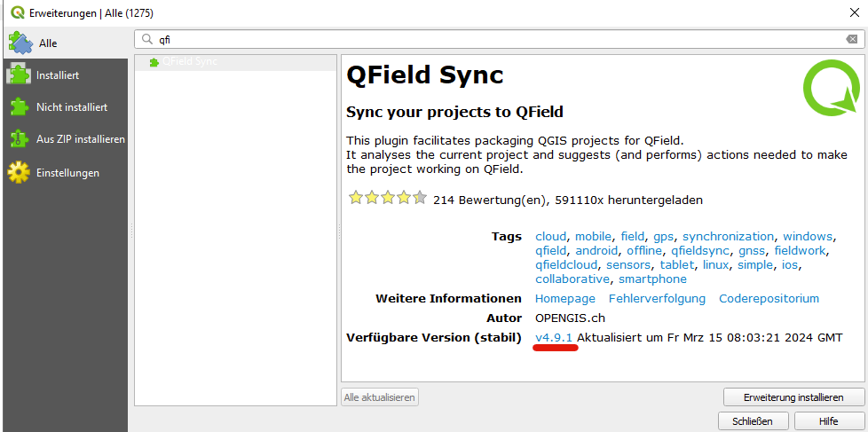
Task: Select QField Sync in plugin list
Action: pos(235,62)
